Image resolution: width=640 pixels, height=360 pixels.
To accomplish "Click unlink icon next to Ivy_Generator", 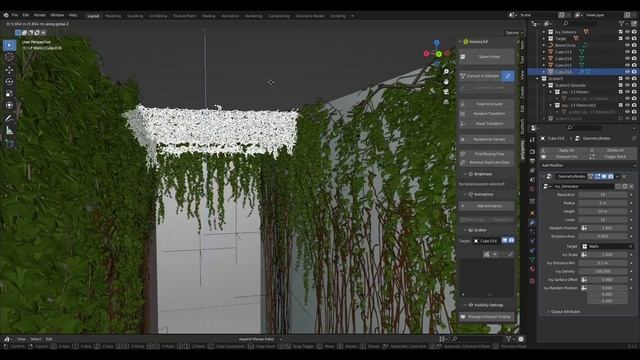I will click(631, 186).
